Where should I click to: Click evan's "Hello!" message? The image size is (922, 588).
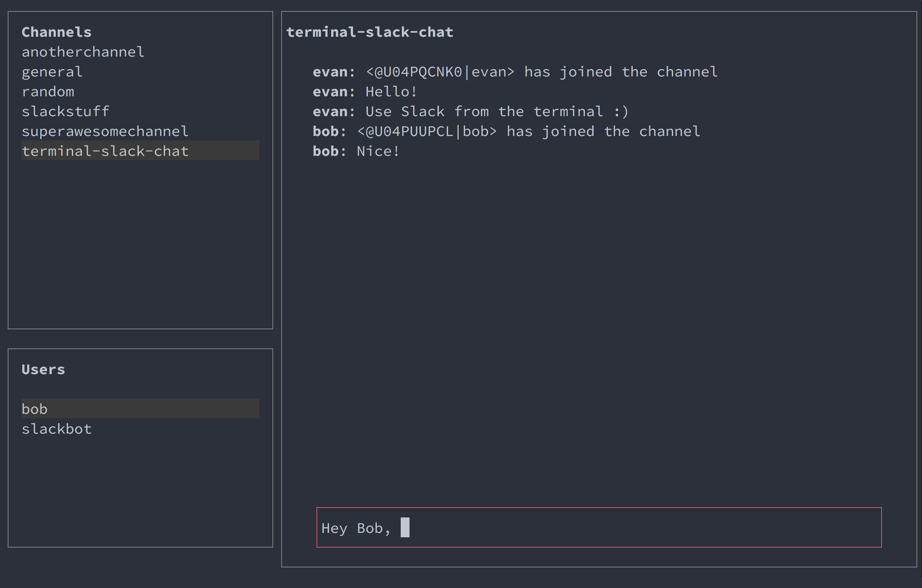(x=390, y=92)
